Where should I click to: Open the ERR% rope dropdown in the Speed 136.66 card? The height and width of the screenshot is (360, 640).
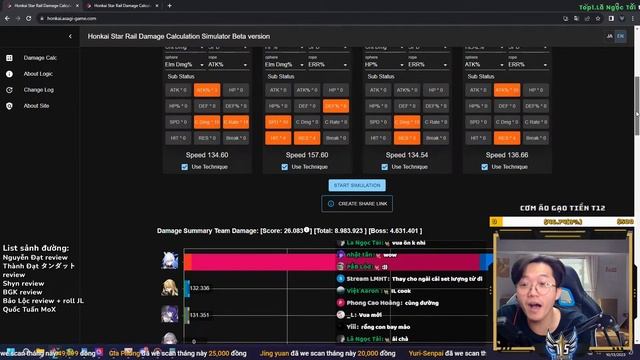click(x=528, y=64)
